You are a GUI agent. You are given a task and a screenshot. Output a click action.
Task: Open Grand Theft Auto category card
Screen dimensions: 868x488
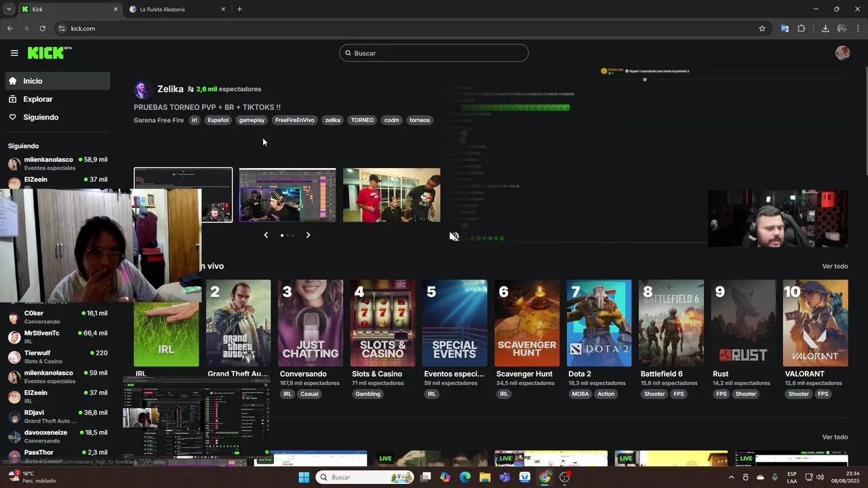coord(238,323)
